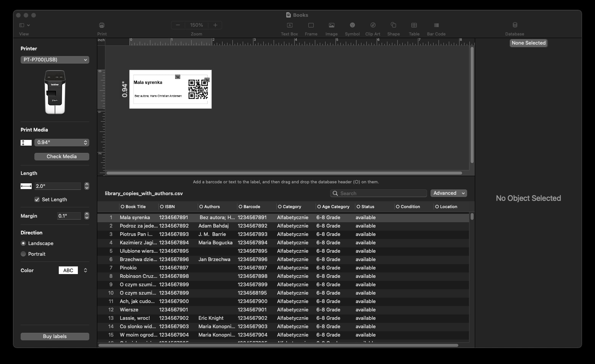Click the Buy labels button
The image size is (595, 364).
(x=55, y=337)
